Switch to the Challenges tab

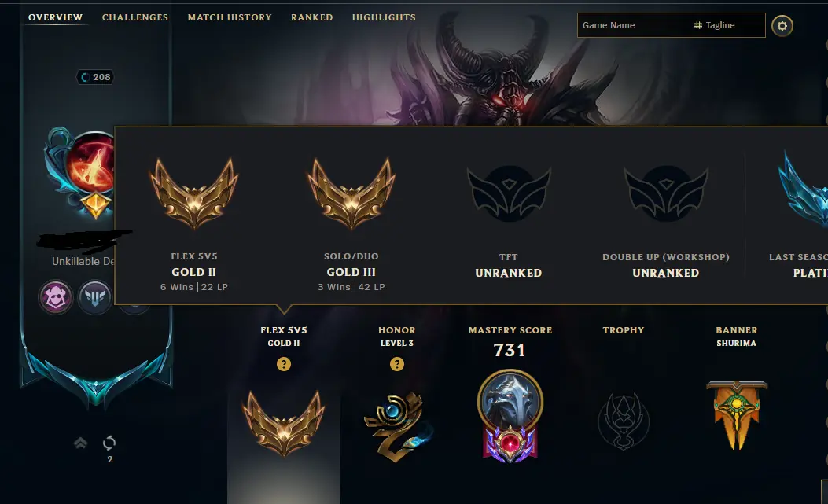(x=135, y=17)
